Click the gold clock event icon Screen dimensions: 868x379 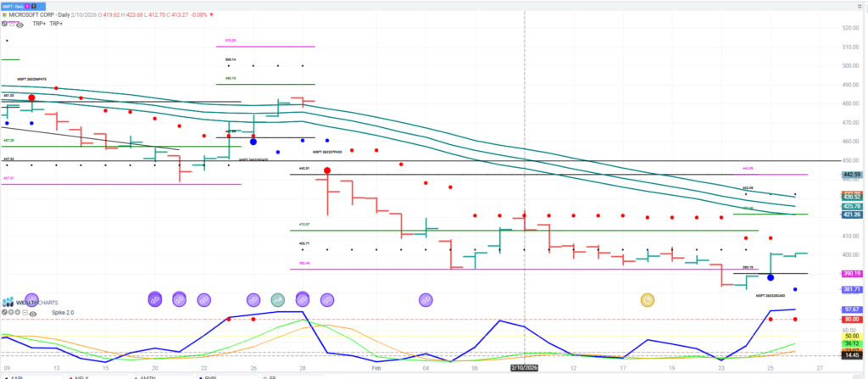[x=648, y=299]
